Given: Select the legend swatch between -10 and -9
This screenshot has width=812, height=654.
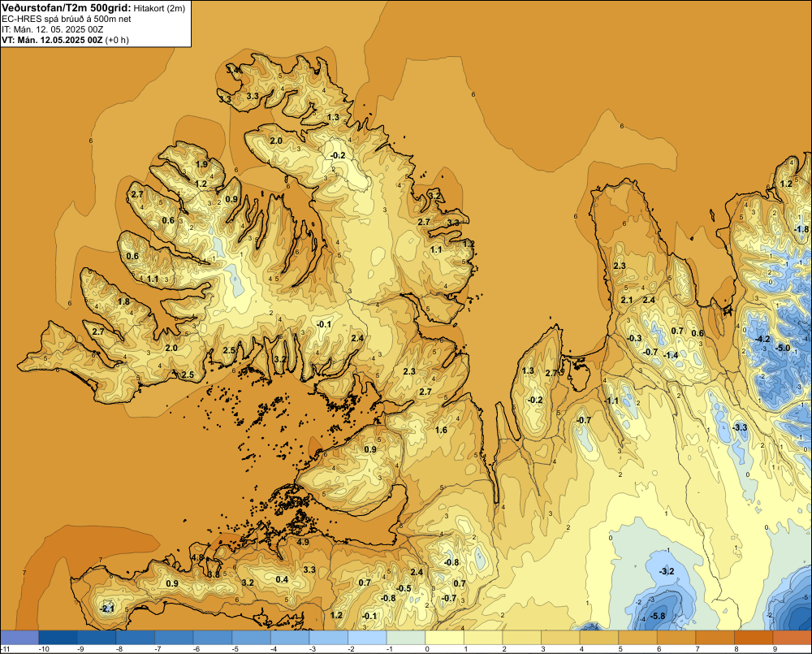Looking at the screenshot, I should pyautogui.click(x=58, y=638).
